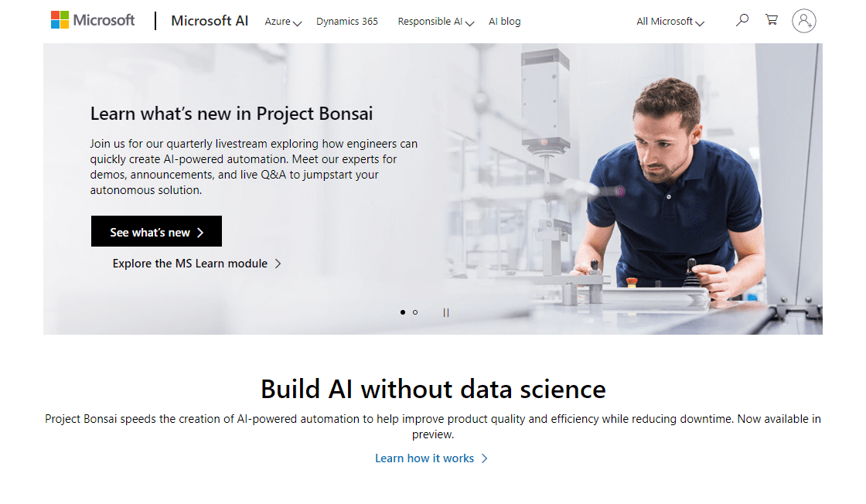Viewport: 866px width, 504px height.
Task: Expand the Azure dropdown
Action: point(283,22)
